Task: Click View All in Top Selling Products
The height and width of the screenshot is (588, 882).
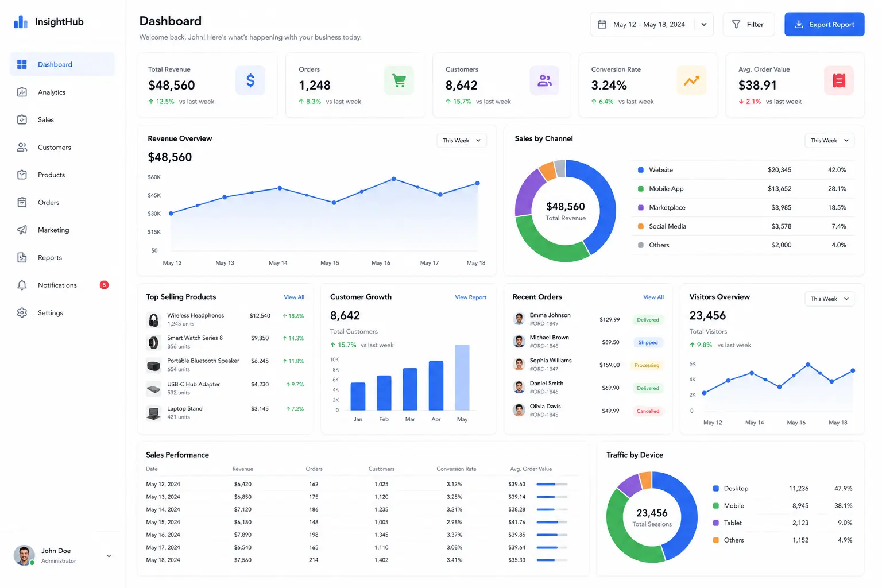Action: [x=294, y=297]
